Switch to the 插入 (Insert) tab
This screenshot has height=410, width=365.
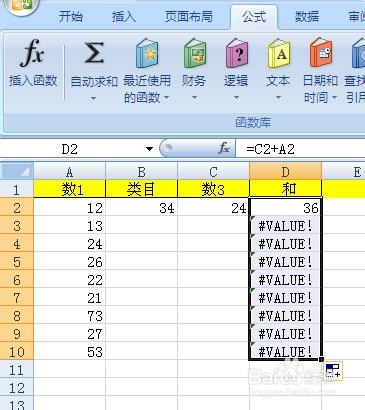tap(124, 17)
